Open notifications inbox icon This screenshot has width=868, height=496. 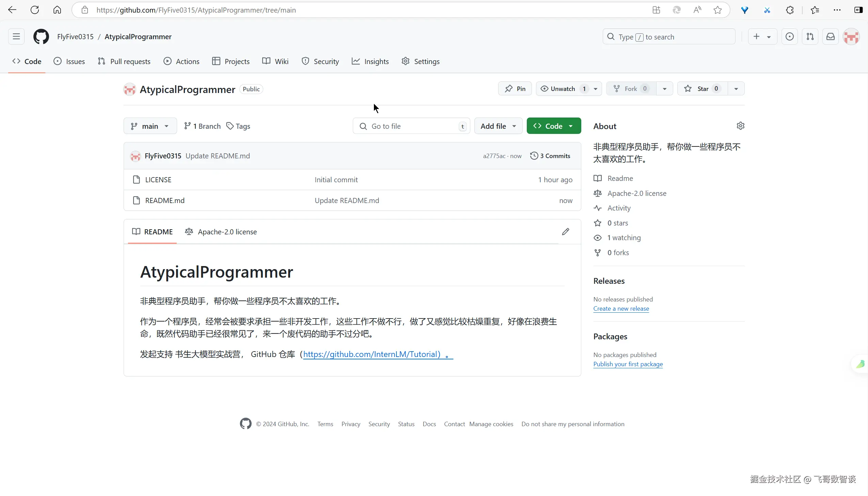[x=830, y=37]
